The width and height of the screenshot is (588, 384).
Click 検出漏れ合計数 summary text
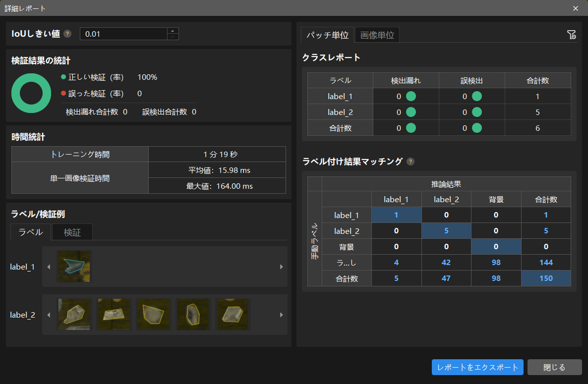pos(96,112)
